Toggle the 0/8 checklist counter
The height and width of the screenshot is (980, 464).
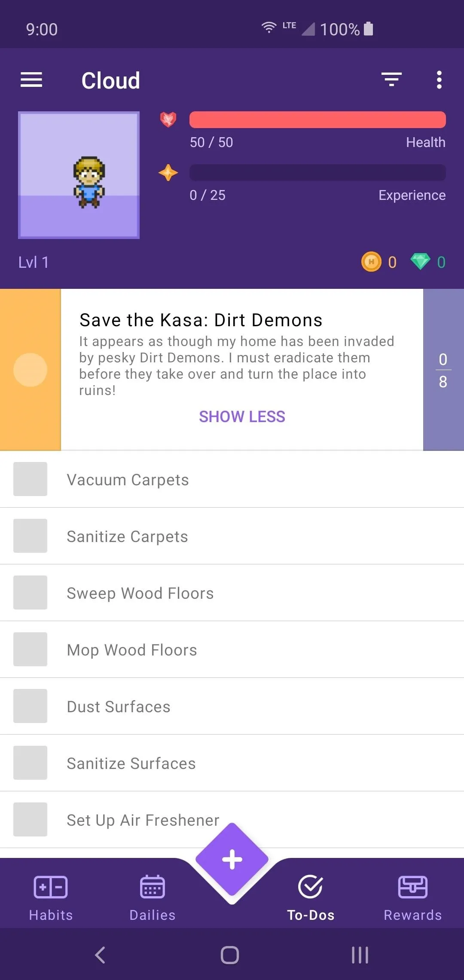point(443,370)
